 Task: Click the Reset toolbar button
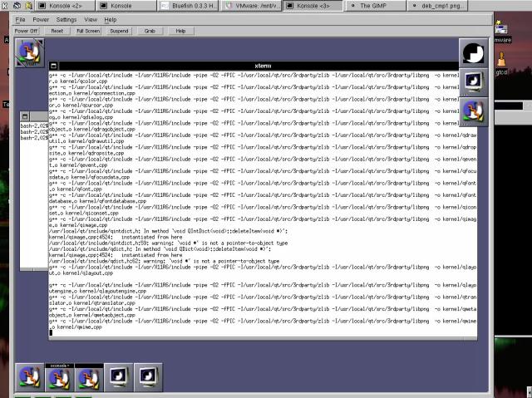[x=57, y=31]
